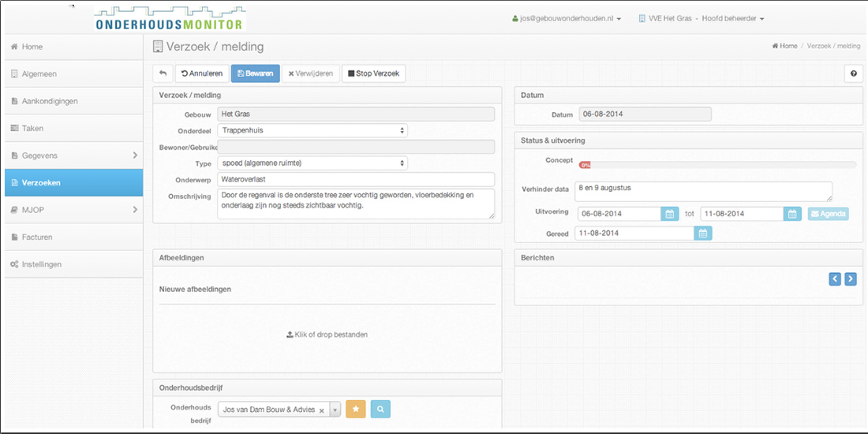This screenshot has height=434, width=868.
Task: Open calendar picker for Uitvoering start date
Action: point(669,214)
